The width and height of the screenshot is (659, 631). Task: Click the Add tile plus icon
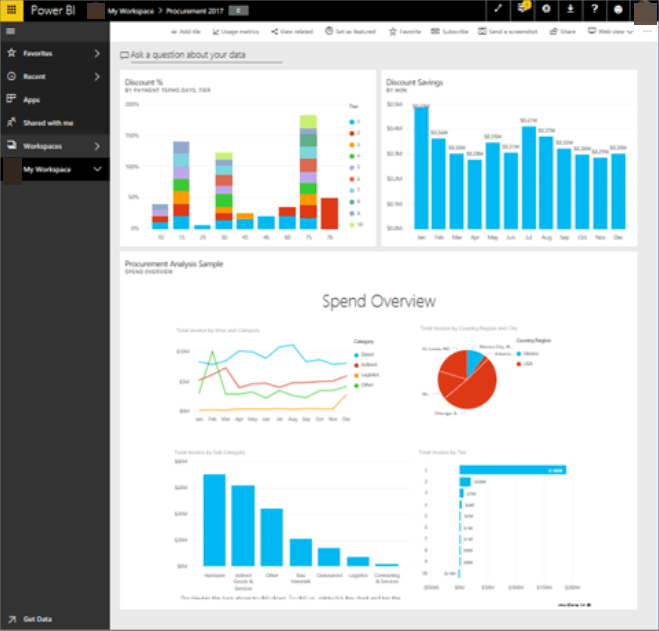[174, 32]
